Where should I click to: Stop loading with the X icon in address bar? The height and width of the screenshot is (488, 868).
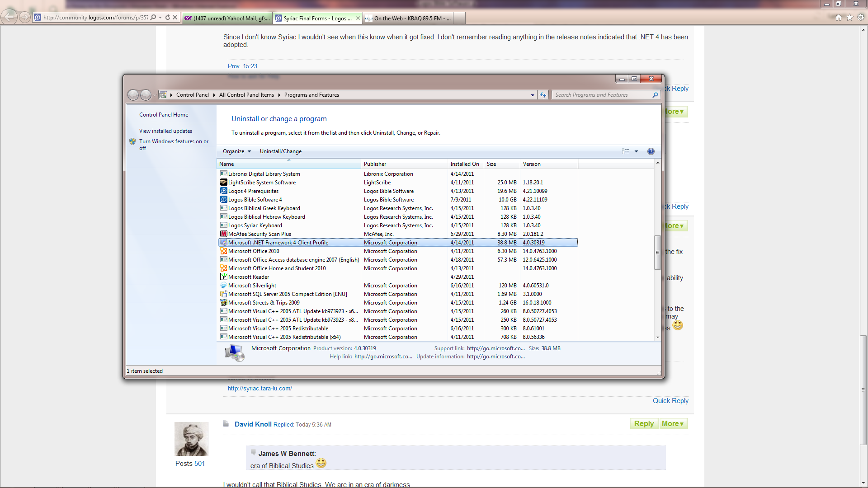coord(175,18)
